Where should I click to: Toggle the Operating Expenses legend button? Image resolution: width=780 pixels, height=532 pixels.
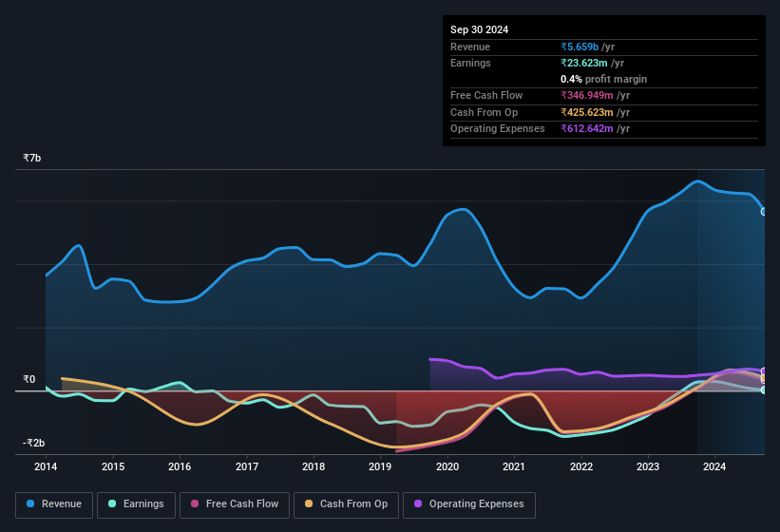click(x=469, y=504)
